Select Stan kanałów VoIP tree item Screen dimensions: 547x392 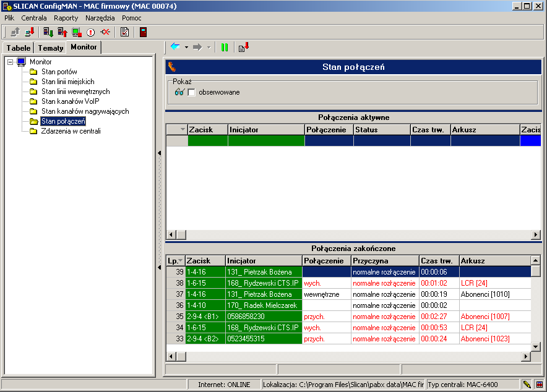pos(71,101)
